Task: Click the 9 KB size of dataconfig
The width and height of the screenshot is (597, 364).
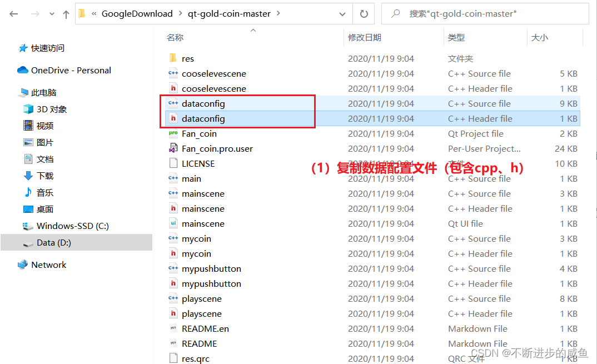Action: 569,103
